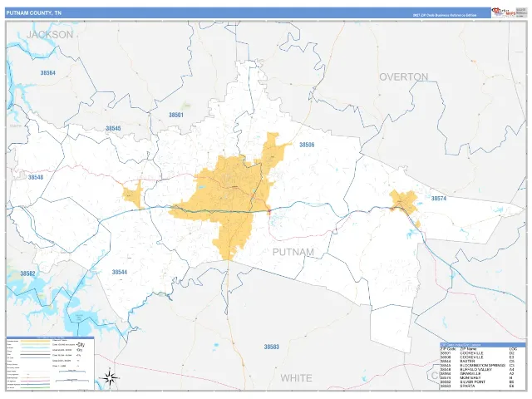Click the pink highway line swatch in legend
Viewport: 532px width, 399px height.
35,381
